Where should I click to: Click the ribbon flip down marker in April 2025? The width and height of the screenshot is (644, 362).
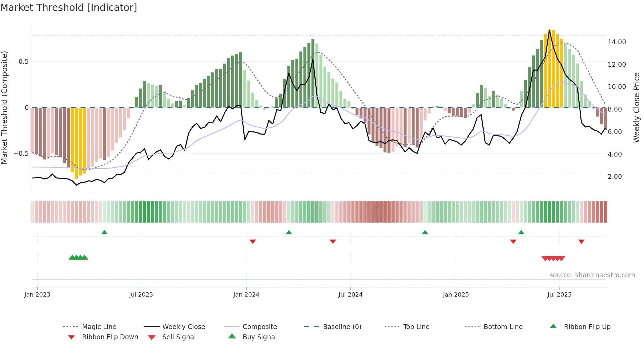pyautogui.click(x=513, y=242)
